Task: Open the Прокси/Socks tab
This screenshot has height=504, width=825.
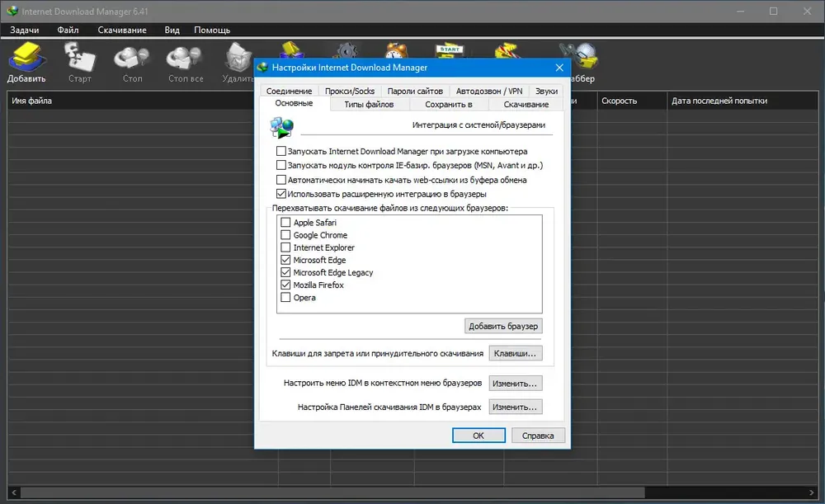Action: coord(350,91)
